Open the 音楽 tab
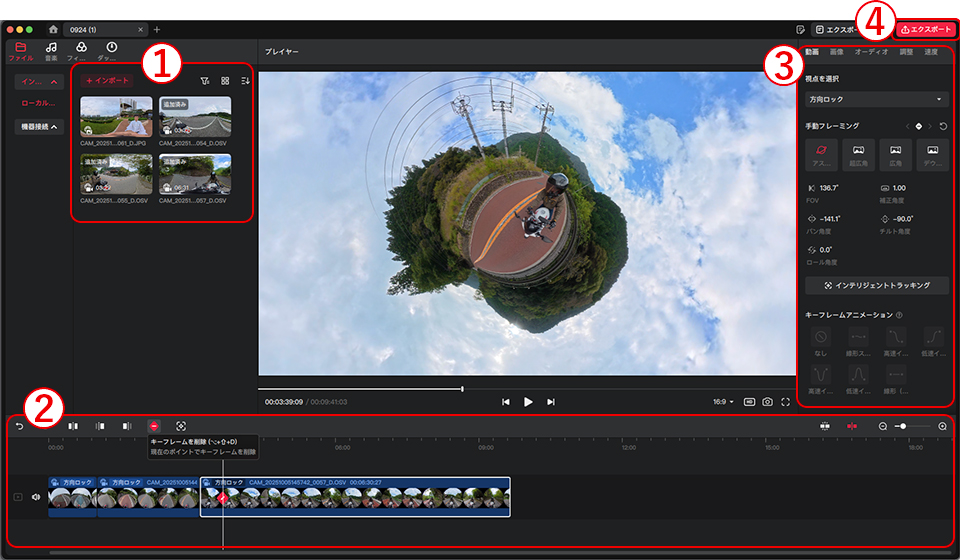Viewport: 960px width, 560px height. [51, 51]
